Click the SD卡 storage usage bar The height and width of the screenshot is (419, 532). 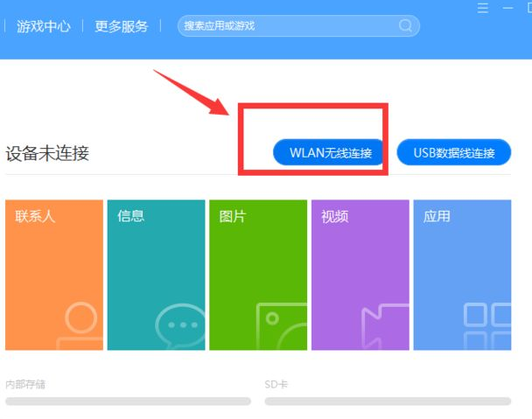pos(388,402)
